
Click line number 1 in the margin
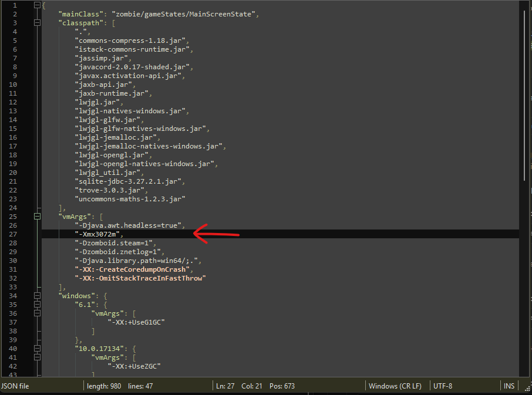pyautogui.click(x=15, y=5)
